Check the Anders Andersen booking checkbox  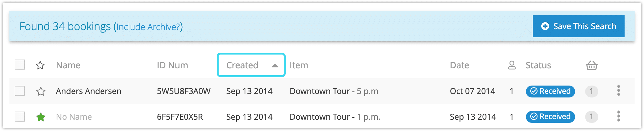20,91
